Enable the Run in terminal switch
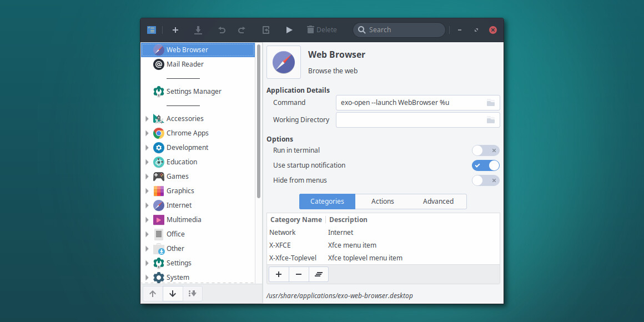 pos(485,150)
